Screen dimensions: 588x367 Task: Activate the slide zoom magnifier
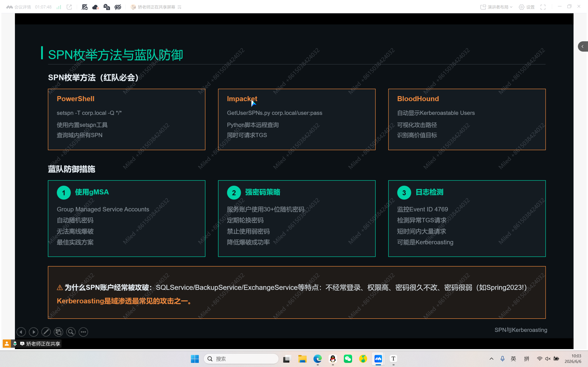pyautogui.click(x=71, y=332)
